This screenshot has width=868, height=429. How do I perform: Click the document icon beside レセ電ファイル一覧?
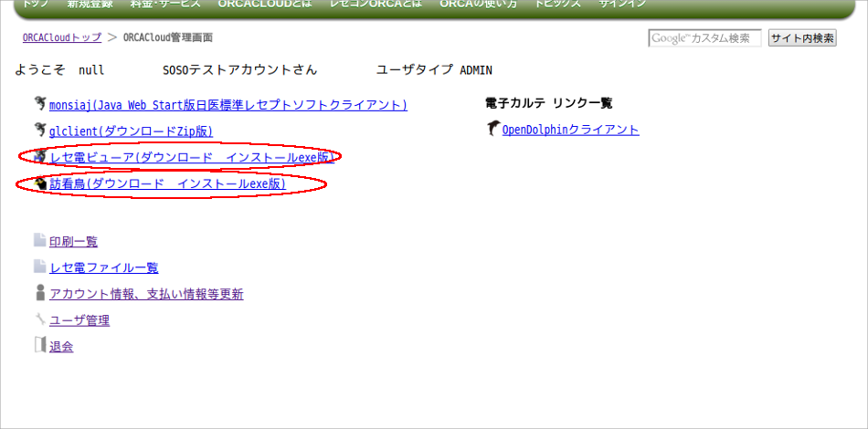40,267
